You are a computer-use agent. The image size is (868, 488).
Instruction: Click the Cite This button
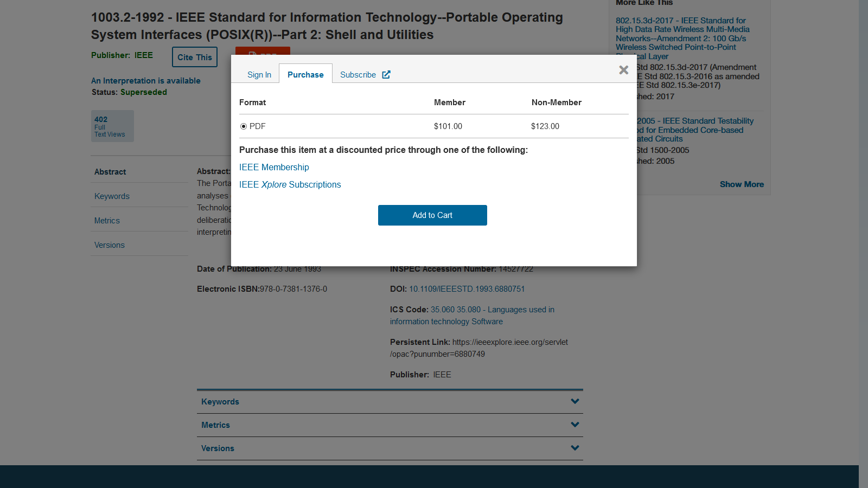[195, 57]
